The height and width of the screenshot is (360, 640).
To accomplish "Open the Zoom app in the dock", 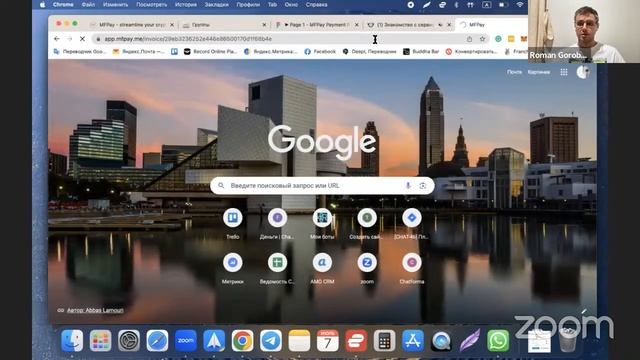I will point(186,340).
